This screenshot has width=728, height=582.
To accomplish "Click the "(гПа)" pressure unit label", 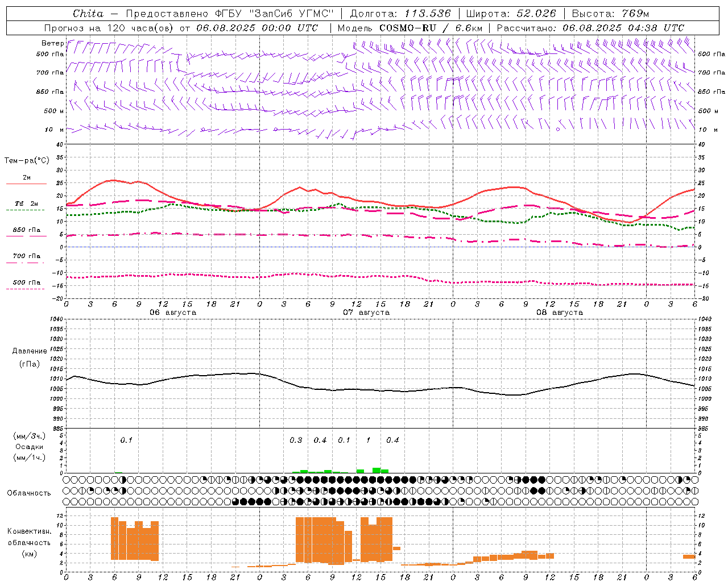I will click(x=30, y=364).
